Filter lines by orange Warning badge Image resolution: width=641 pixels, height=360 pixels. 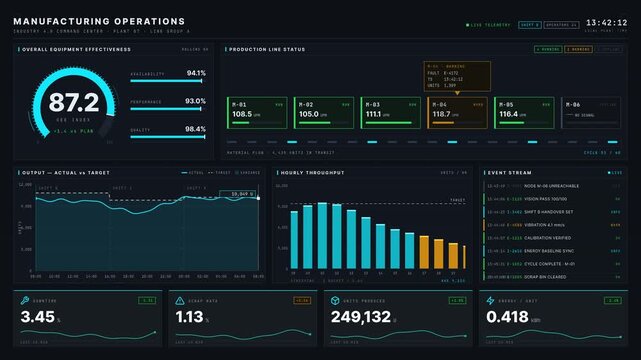click(x=578, y=49)
